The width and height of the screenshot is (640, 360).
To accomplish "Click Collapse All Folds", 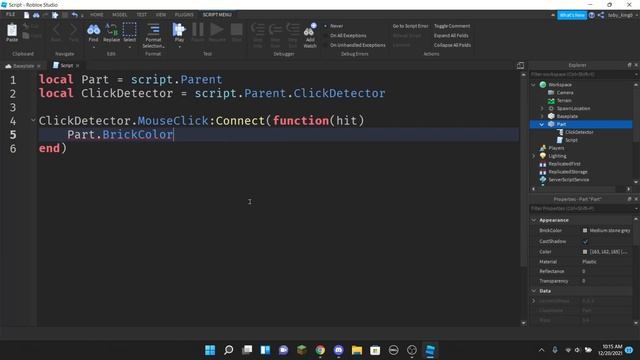I will (x=452, y=45).
